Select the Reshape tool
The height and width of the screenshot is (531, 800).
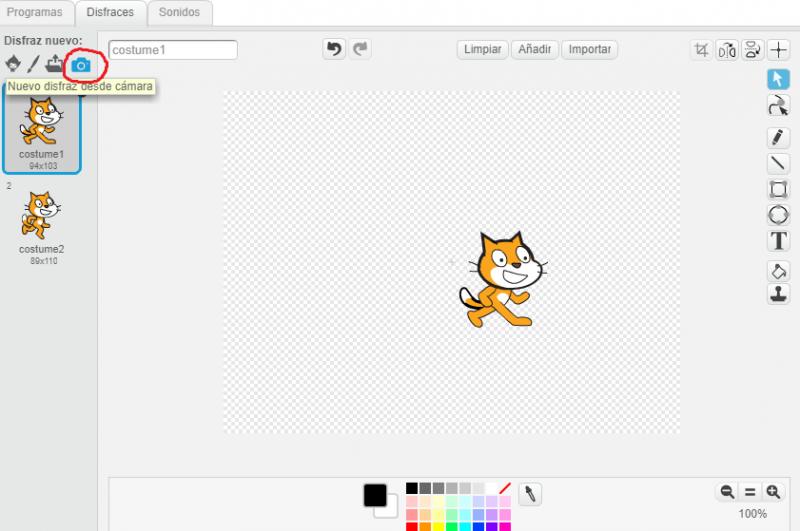pyautogui.click(x=779, y=106)
